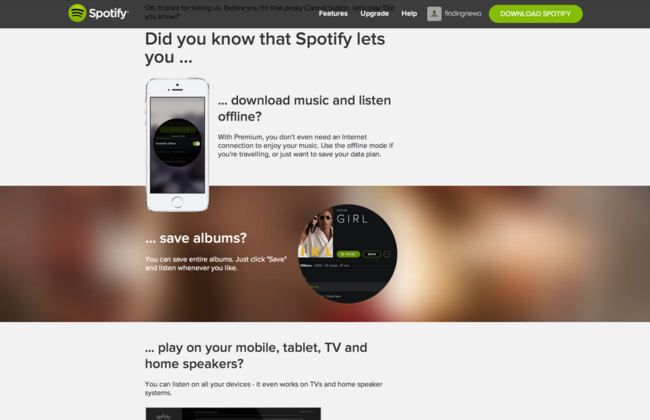Click the findingnewo username
This screenshot has height=420, width=650.
click(x=463, y=14)
